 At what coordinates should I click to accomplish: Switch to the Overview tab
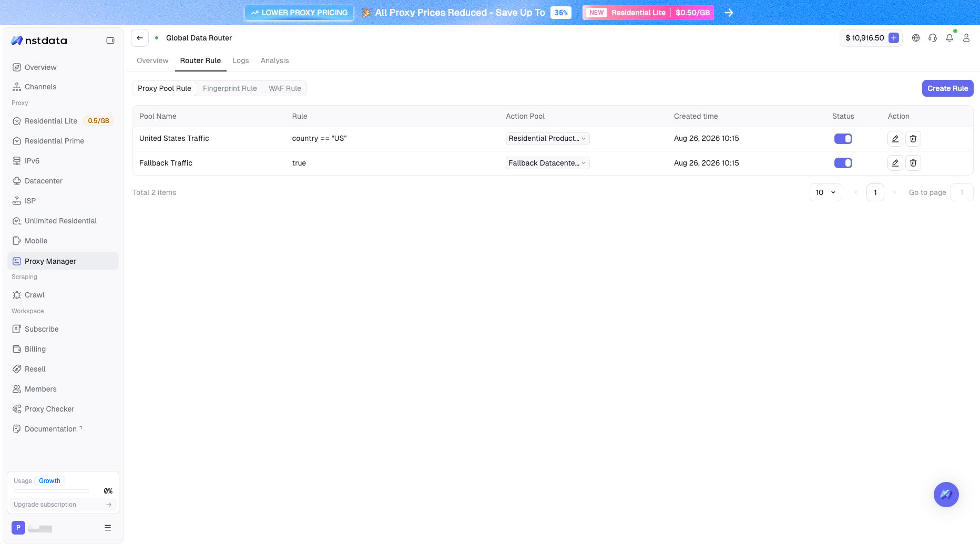[x=152, y=60]
